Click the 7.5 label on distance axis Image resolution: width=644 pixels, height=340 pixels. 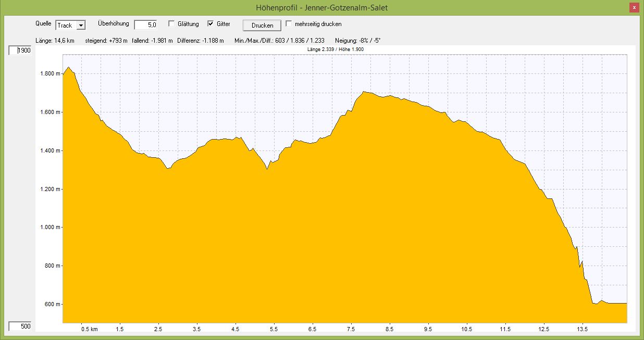click(x=351, y=329)
